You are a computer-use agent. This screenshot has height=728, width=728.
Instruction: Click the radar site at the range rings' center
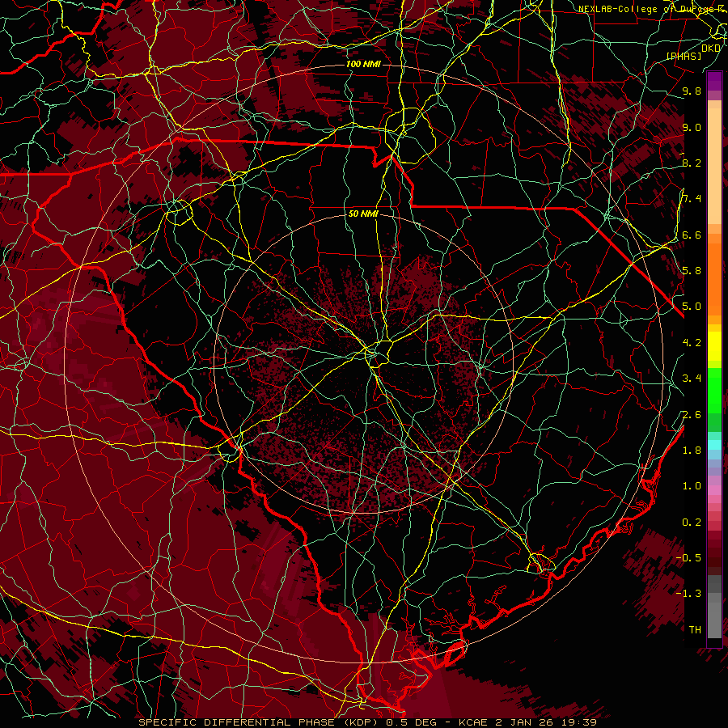coord(363,364)
